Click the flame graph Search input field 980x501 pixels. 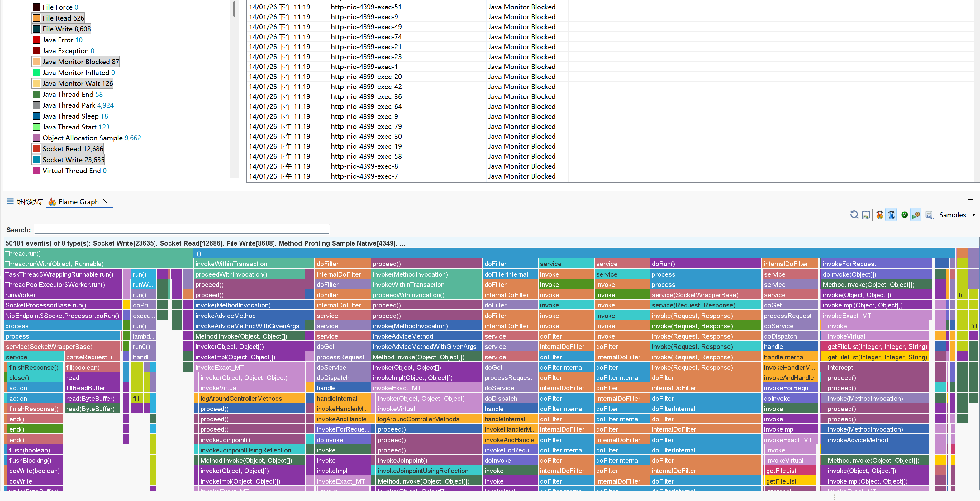(181, 229)
